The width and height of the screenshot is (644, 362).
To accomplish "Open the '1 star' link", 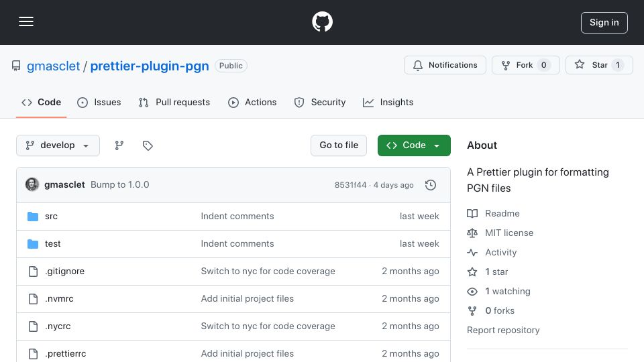I will [x=496, y=271].
